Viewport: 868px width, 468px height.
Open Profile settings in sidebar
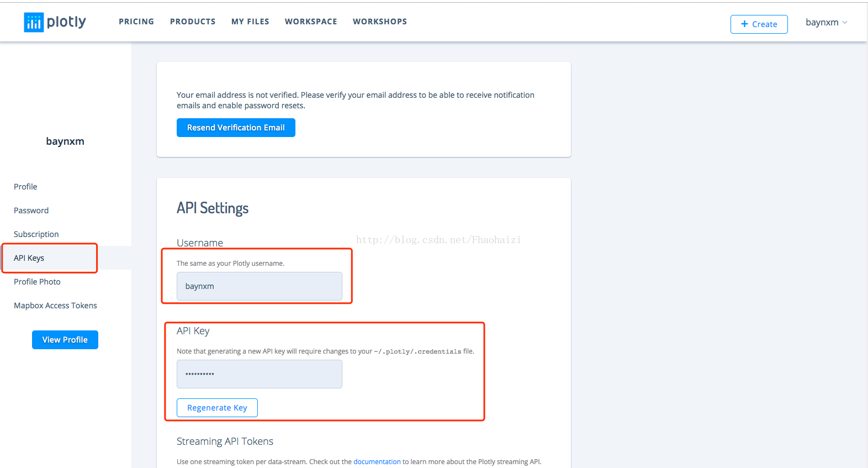point(25,187)
